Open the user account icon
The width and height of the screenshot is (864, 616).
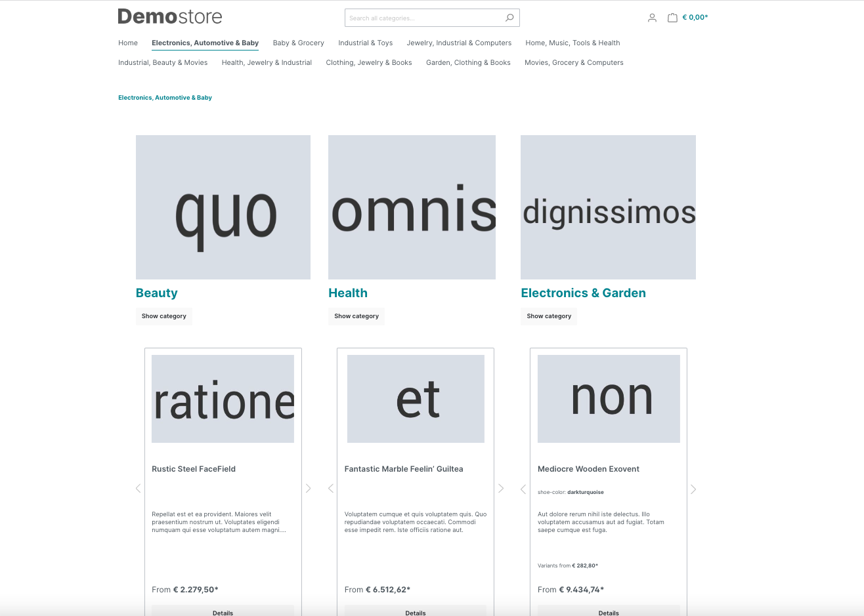(x=652, y=18)
